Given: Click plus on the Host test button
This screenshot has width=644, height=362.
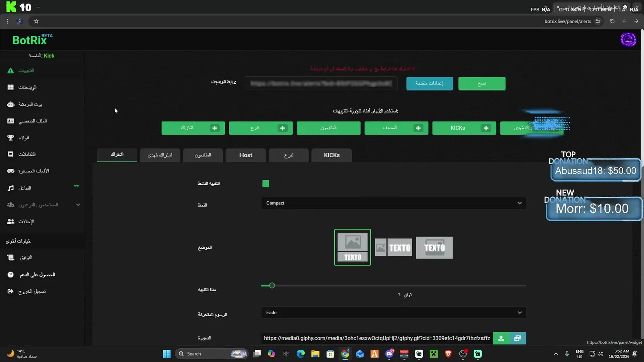Looking at the screenshot, I should pos(418,128).
